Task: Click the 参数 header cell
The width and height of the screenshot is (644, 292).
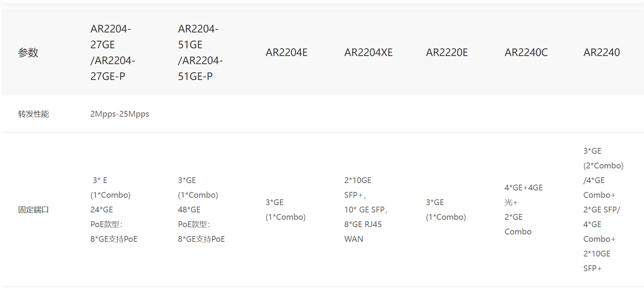Action: 28,53
